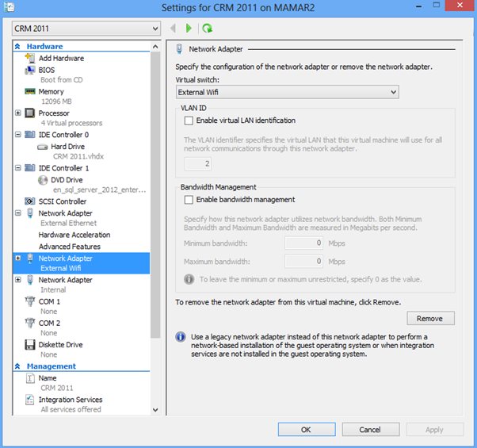This screenshot has height=448, width=477.
Task: Select Hardware Acceleration in the tree
Action: [x=74, y=235]
